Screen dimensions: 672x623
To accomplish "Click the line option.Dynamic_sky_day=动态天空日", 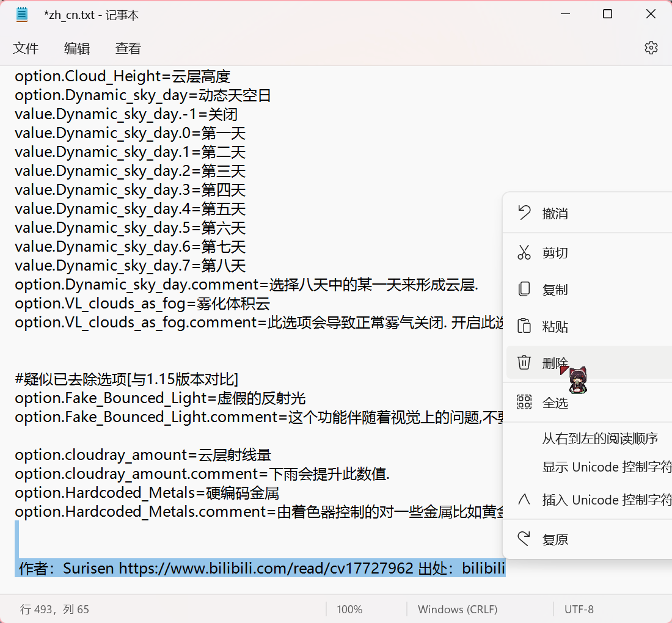I will click(x=143, y=95).
